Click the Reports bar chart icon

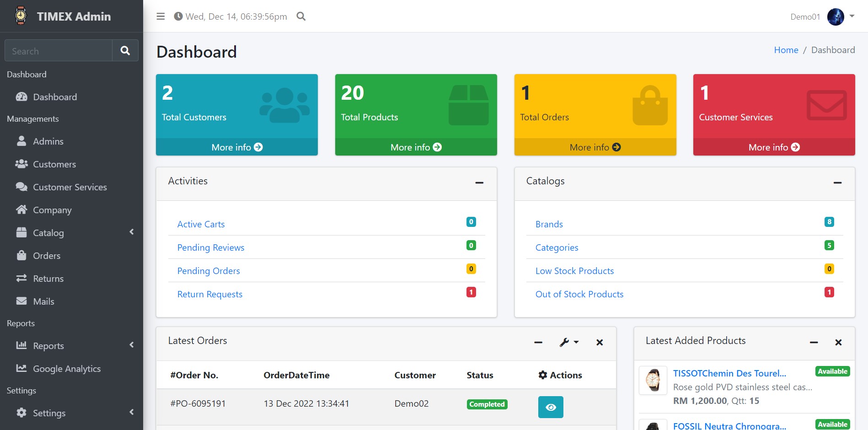pos(21,345)
